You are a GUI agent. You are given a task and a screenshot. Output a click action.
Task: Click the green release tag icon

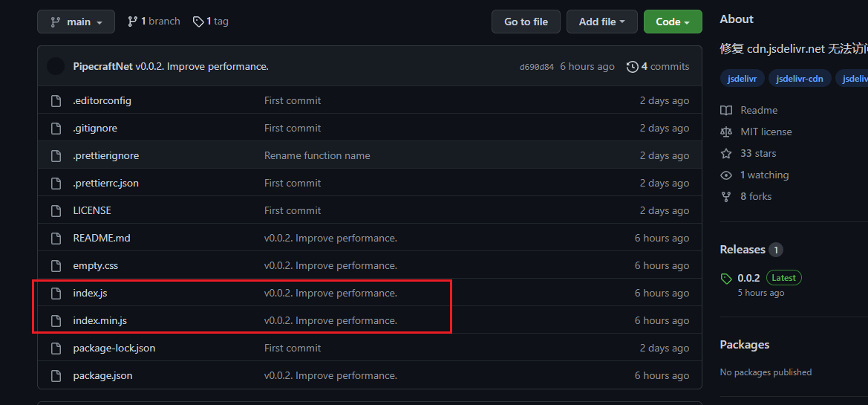tap(726, 279)
